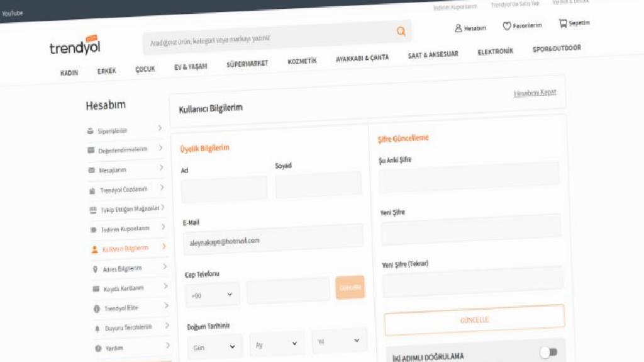This screenshot has height=362, width=644.
Task: Click the E-Mail input field
Action: click(x=273, y=239)
